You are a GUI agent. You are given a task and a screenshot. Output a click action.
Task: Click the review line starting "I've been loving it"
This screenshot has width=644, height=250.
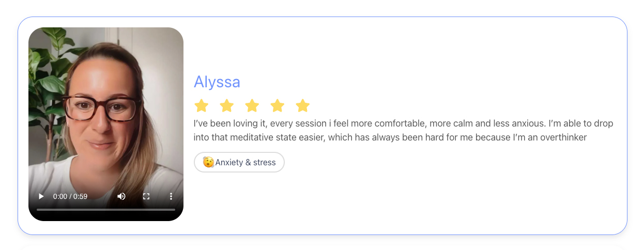[403, 124]
